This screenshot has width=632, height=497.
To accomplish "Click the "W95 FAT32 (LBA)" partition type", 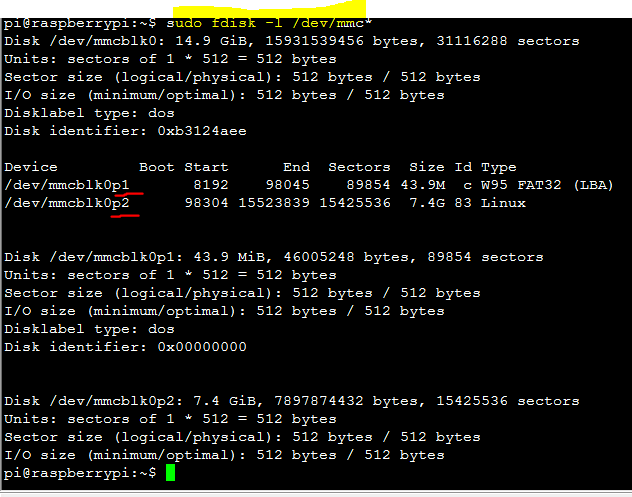I will coord(547,185).
